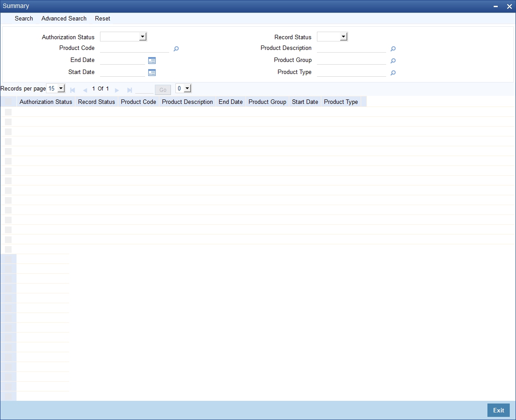This screenshot has height=420, width=516.
Task: Sort by Start Date column header
Action: 305,102
